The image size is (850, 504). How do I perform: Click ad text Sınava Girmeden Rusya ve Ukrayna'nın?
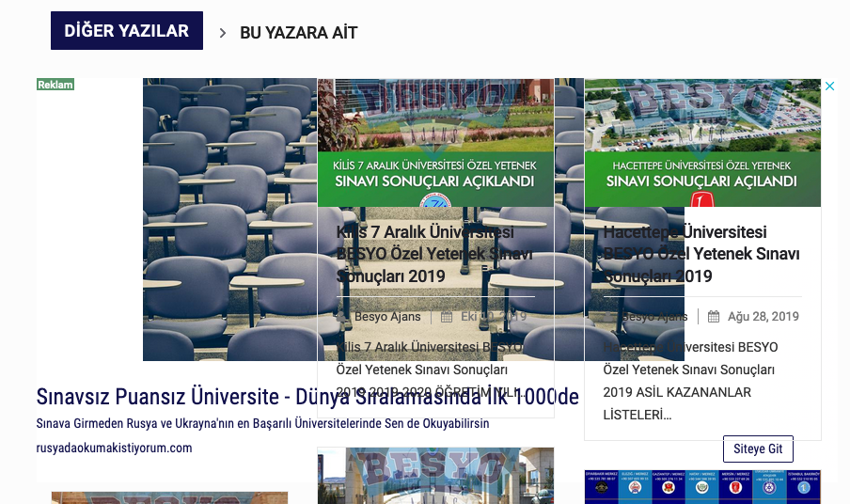tap(263, 423)
